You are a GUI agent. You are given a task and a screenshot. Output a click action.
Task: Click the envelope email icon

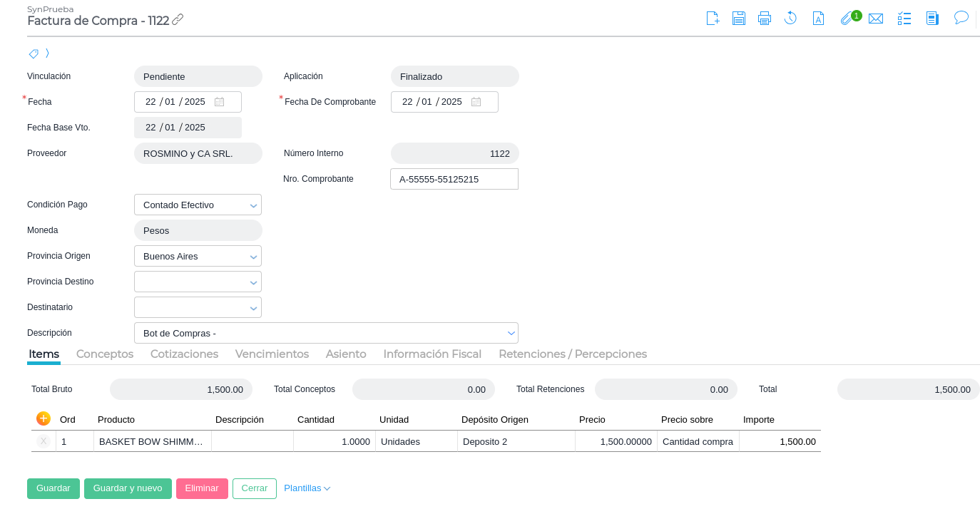coord(876,19)
